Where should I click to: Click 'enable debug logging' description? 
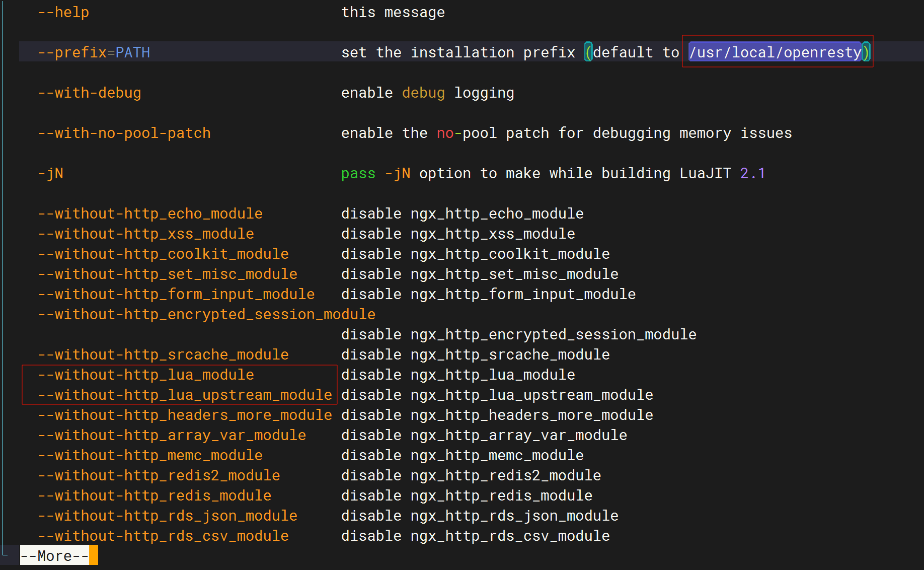[428, 93]
